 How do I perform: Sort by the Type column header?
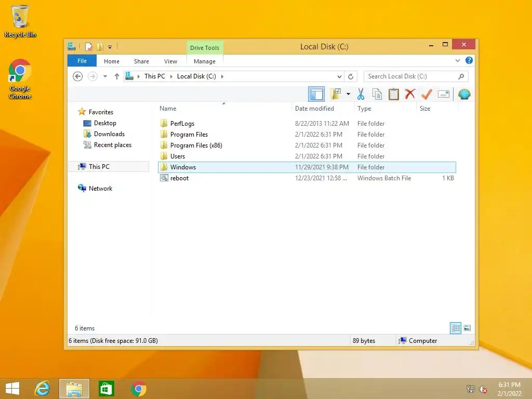click(x=385, y=108)
